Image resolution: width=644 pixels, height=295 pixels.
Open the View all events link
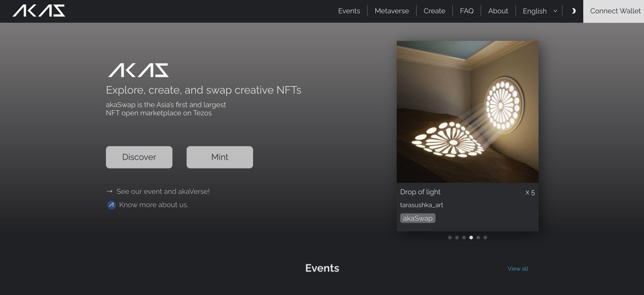pos(518,269)
